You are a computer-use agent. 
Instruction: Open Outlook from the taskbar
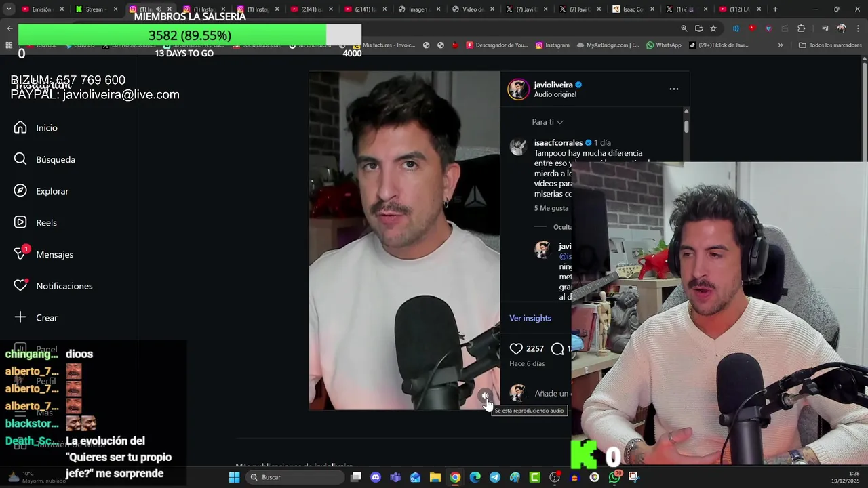tap(415, 477)
